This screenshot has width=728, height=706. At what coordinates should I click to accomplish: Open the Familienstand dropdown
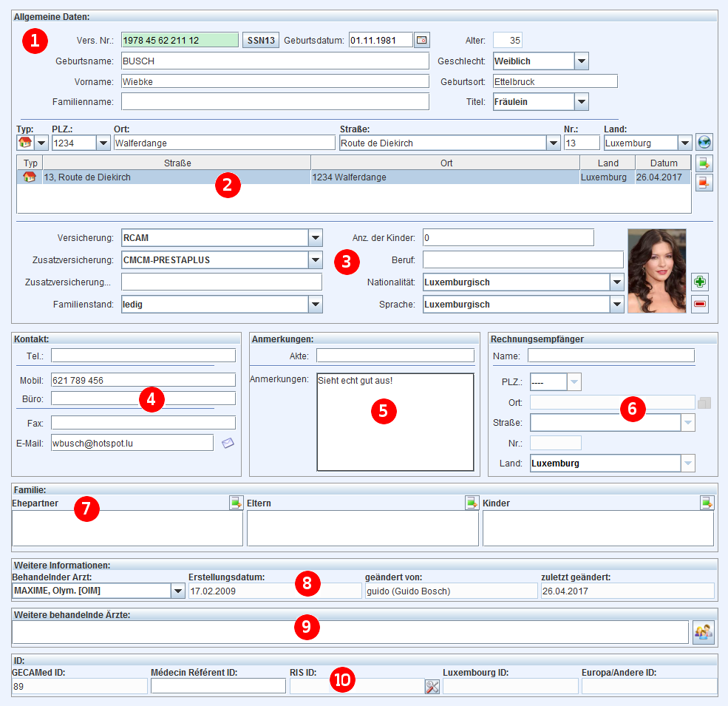(x=316, y=305)
